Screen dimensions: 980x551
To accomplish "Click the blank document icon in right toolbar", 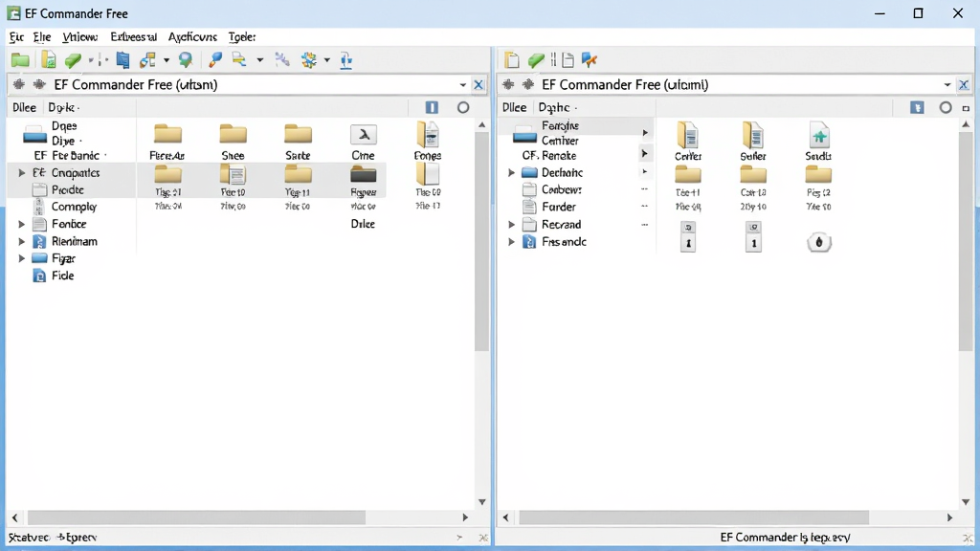I will [512, 60].
